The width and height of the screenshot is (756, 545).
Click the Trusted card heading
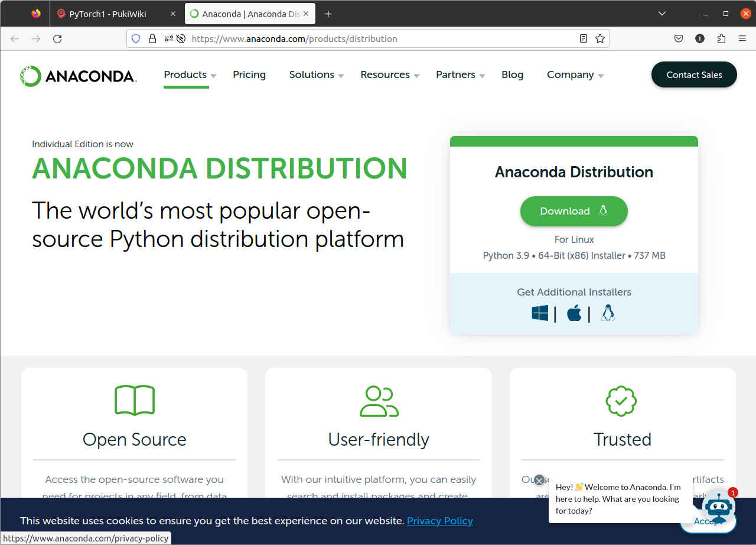623,439
